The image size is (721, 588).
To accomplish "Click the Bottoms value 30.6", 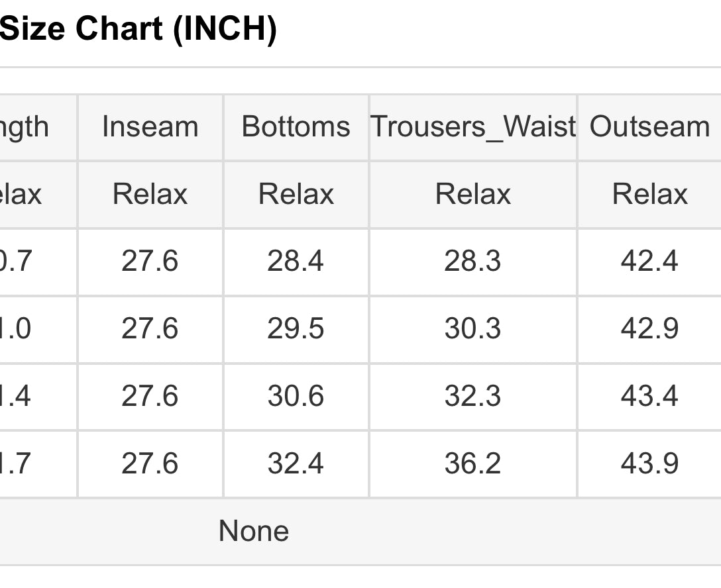I will point(296,397).
